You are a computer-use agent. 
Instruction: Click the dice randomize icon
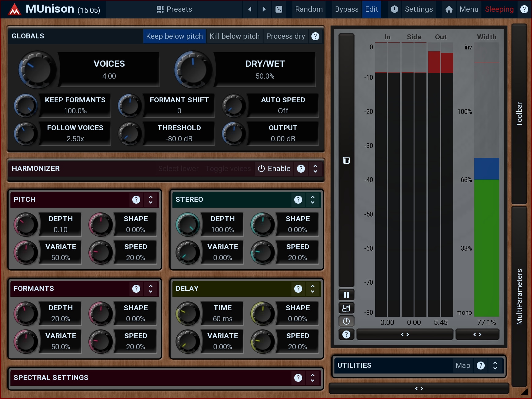(279, 9)
